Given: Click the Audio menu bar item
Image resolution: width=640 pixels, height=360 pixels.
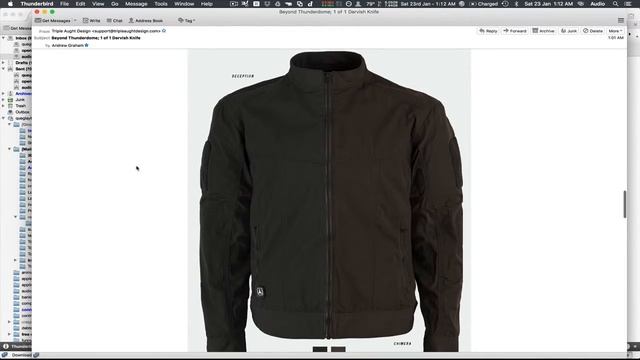Looking at the screenshot, I should (598, 4).
